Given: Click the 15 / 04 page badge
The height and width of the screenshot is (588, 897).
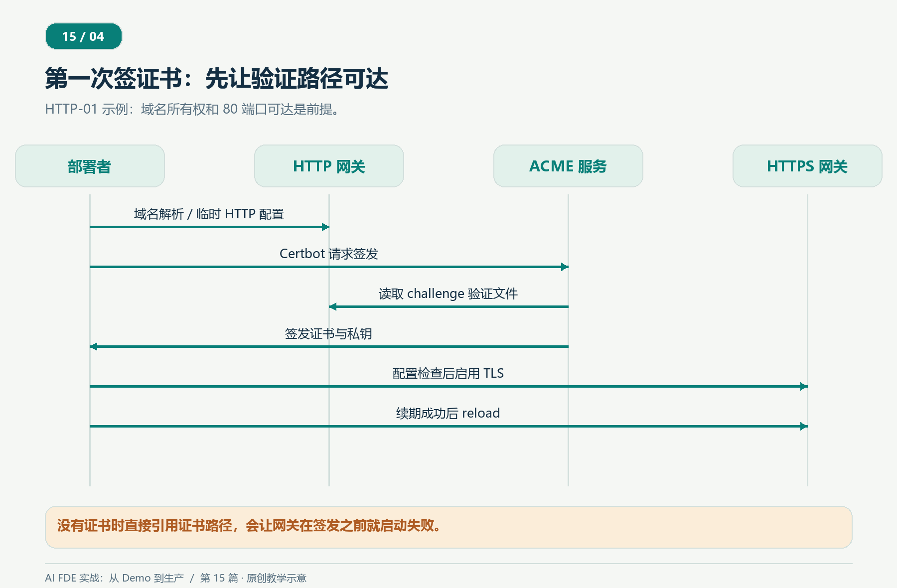Looking at the screenshot, I should (84, 36).
